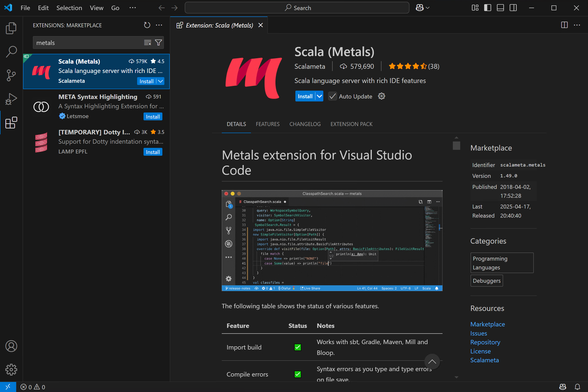Switch to the EXTENSION PACK tab
The image size is (588, 392).
pos(351,124)
